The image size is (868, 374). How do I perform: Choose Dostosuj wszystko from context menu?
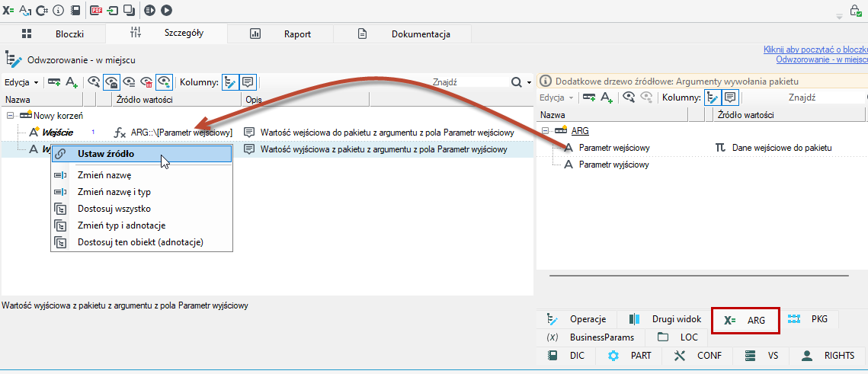[x=142, y=209]
